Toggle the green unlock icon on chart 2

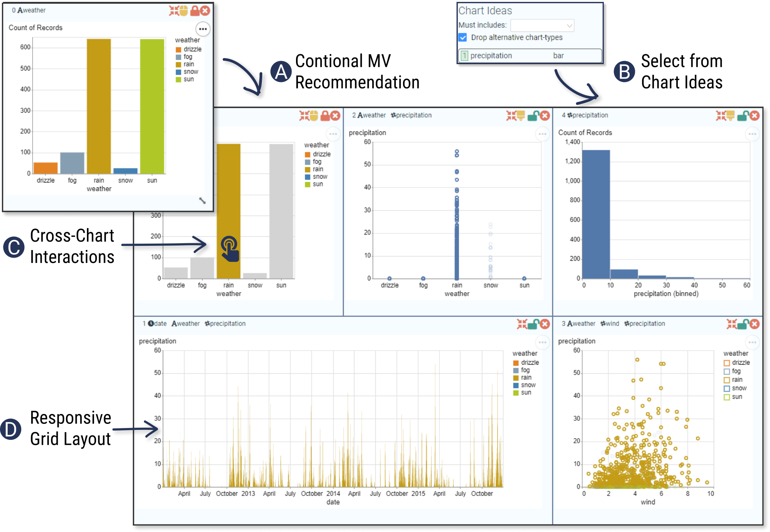533,116
